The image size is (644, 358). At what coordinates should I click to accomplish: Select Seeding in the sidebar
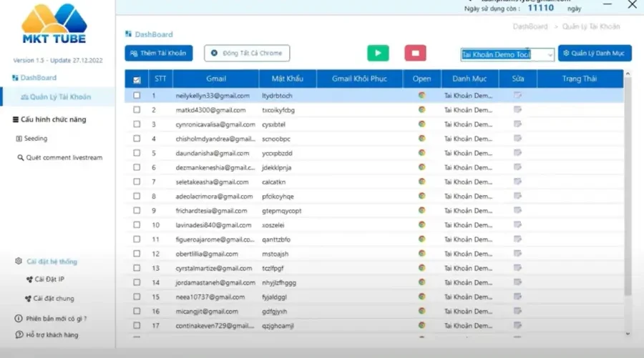pyautogui.click(x=31, y=139)
